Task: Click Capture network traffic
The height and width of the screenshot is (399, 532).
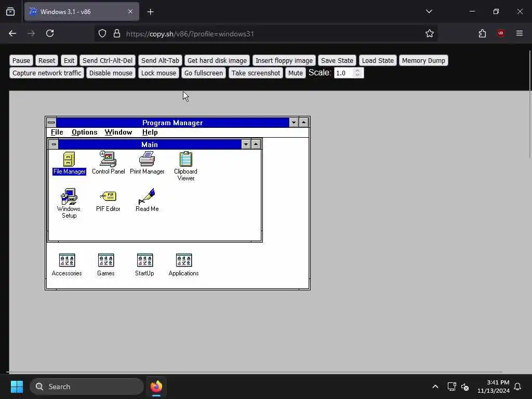Action: click(47, 73)
